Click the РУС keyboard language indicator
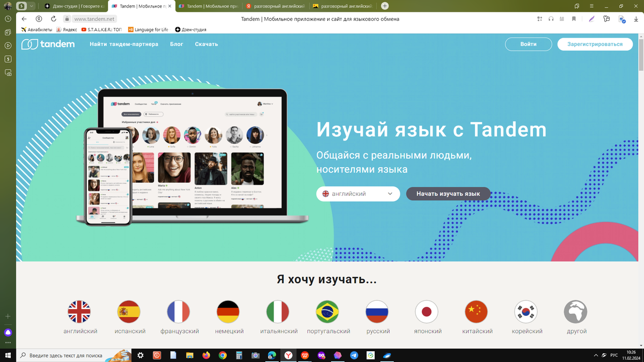Screen dimensions: 644x362 [615, 355]
